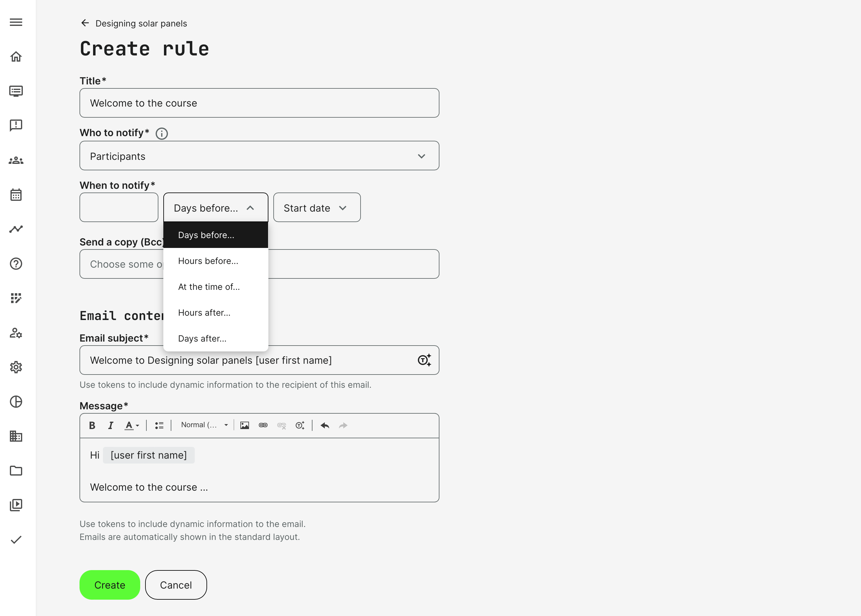Open the hamburger menu at top left
Viewport: 861px width, 616px height.
16,22
